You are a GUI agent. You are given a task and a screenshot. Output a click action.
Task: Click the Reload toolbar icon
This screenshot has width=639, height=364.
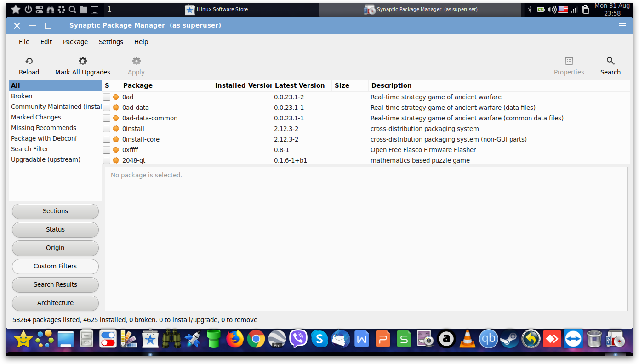[x=29, y=61]
